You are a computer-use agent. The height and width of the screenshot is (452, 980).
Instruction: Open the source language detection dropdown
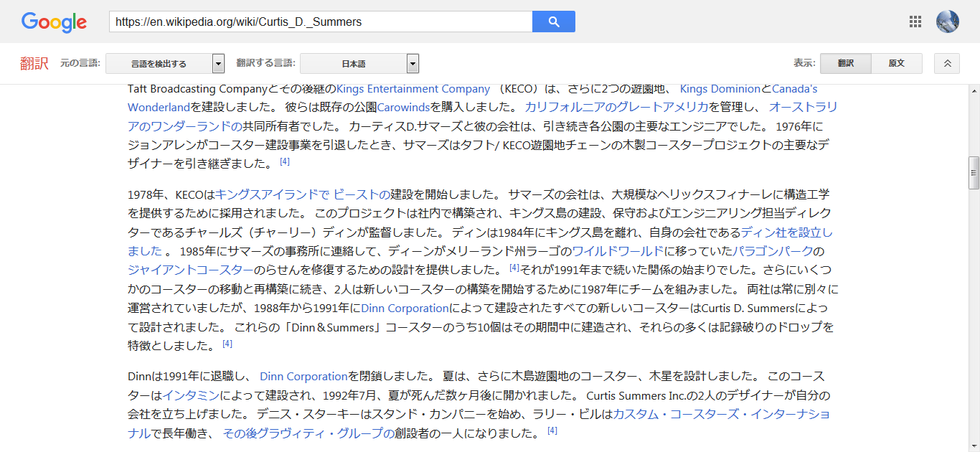tap(165, 63)
